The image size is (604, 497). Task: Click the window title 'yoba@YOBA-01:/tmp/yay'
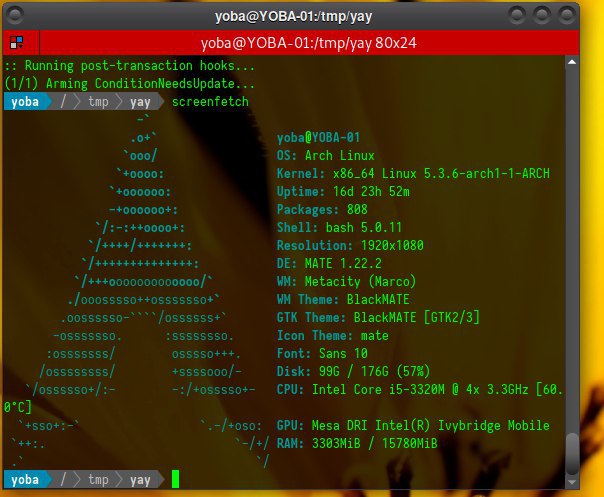(x=294, y=17)
